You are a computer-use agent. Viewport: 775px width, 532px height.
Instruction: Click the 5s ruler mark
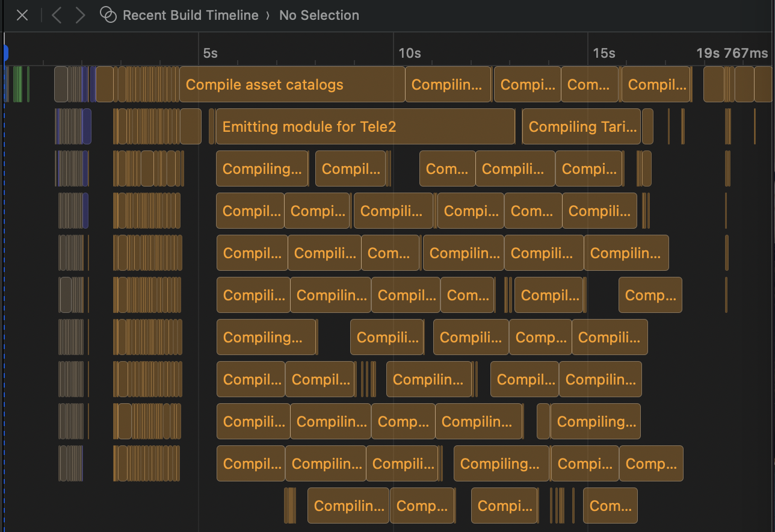pyautogui.click(x=210, y=53)
